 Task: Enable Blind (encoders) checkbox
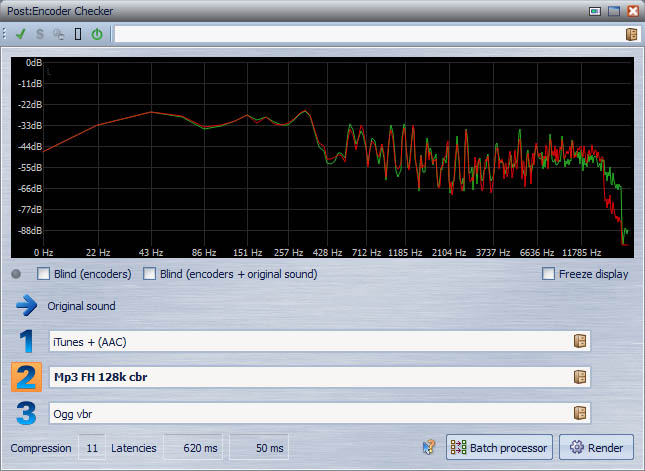pyautogui.click(x=44, y=274)
